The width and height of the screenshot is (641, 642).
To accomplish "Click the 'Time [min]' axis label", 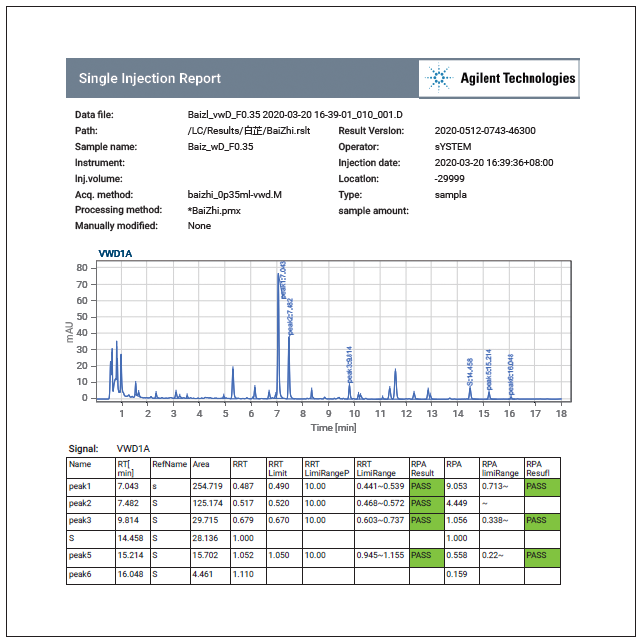I will [x=333, y=428].
